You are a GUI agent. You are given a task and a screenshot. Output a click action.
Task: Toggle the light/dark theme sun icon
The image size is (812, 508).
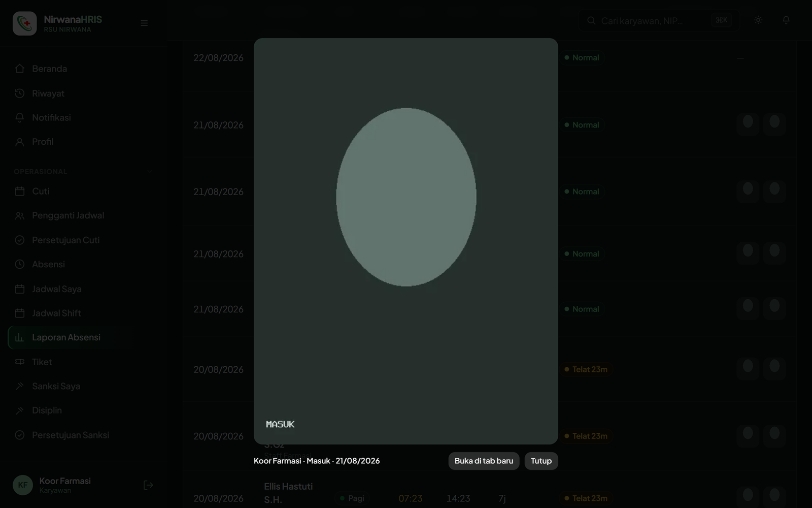[758, 20]
